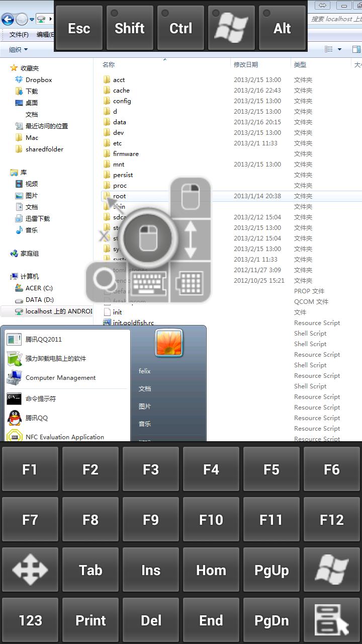This screenshot has width=362, height=644.
Task: Click the user picture in Start menu
Action: (168, 343)
